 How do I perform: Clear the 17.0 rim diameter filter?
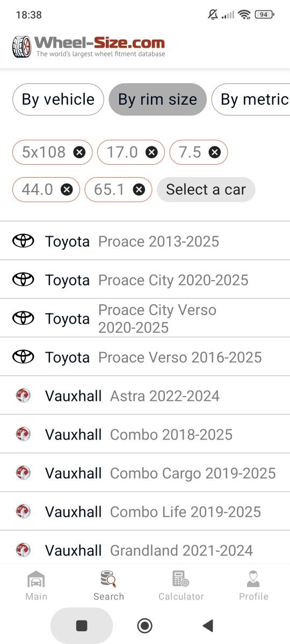click(x=152, y=152)
